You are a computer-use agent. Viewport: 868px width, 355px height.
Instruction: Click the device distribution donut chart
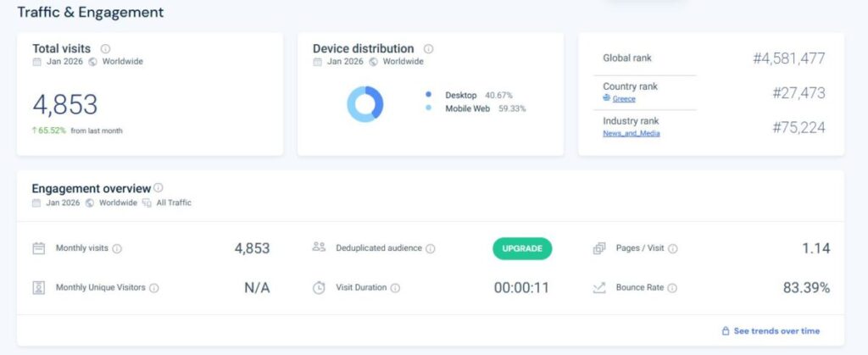(365, 104)
